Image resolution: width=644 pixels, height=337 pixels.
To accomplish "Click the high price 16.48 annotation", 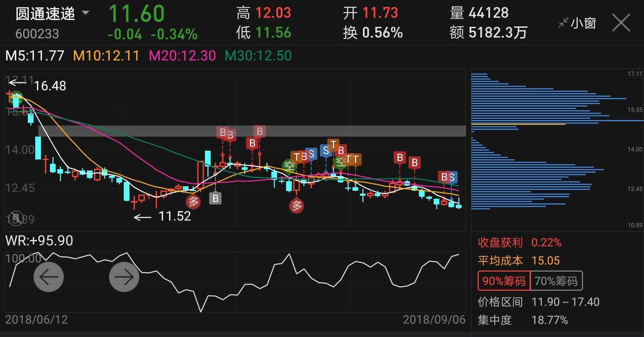I will (50, 86).
